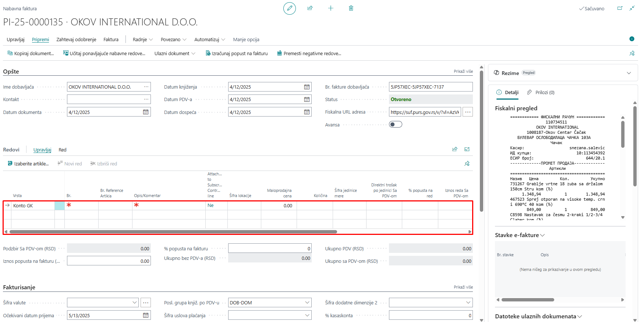The height and width of the screenshot is (322, 644).
Task: Expand the Radnje dropdown menu
Action: click(x=143, y=39)
